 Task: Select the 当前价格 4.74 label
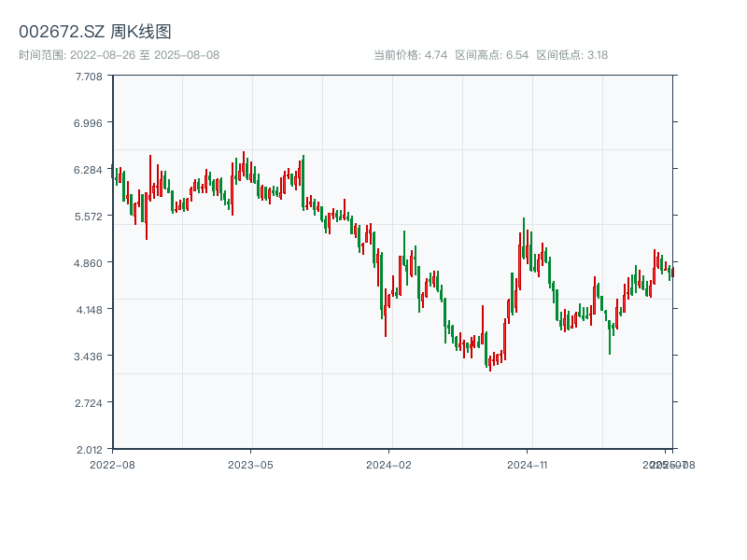(410, 55)
